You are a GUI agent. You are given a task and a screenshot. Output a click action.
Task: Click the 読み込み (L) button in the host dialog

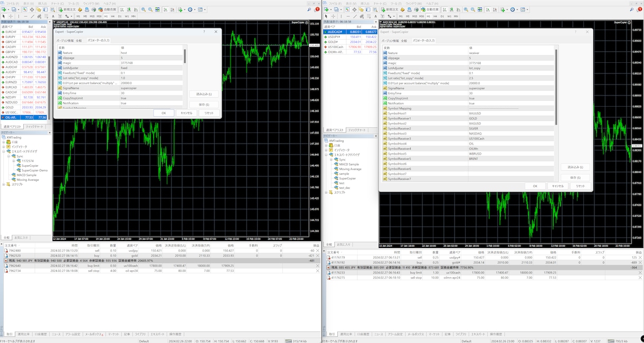tap(204, 94)
